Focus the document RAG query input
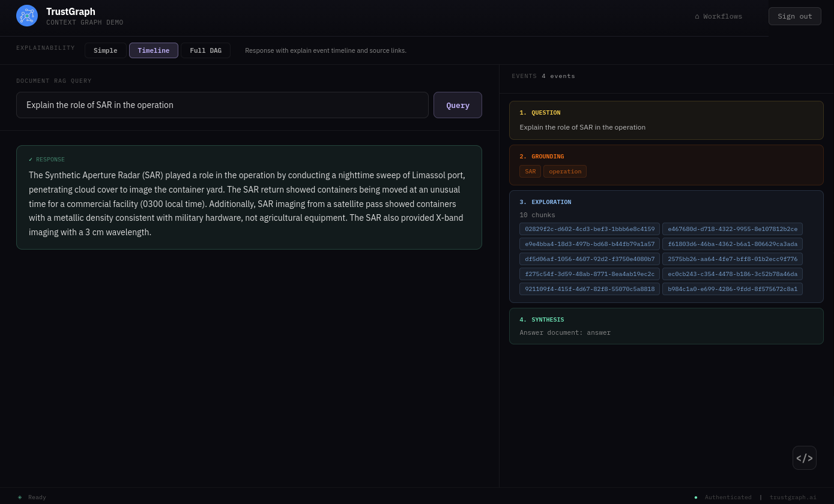The image size is (834, 504). coord(222,105)
